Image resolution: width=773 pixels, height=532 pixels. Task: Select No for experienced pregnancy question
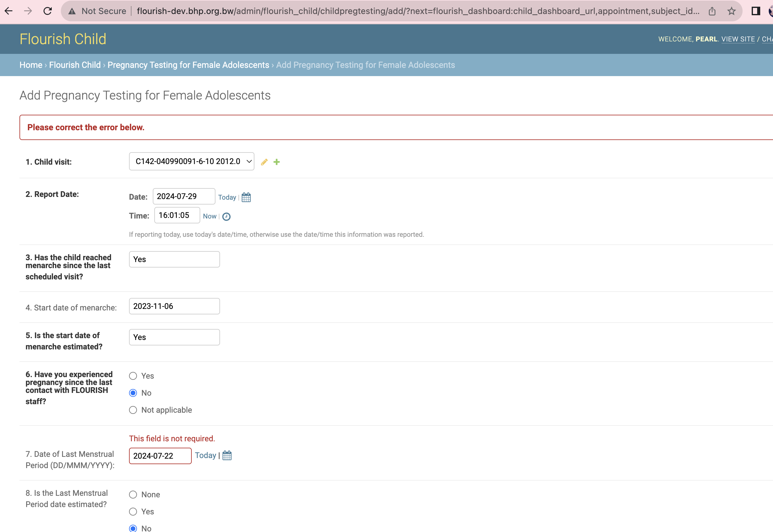coord(133,393)
